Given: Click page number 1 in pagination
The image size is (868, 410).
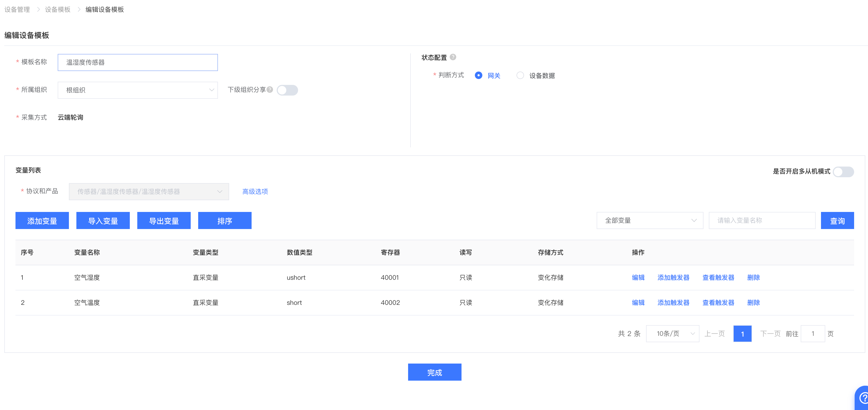Looking at the screenshot, I should pos(742,333).
